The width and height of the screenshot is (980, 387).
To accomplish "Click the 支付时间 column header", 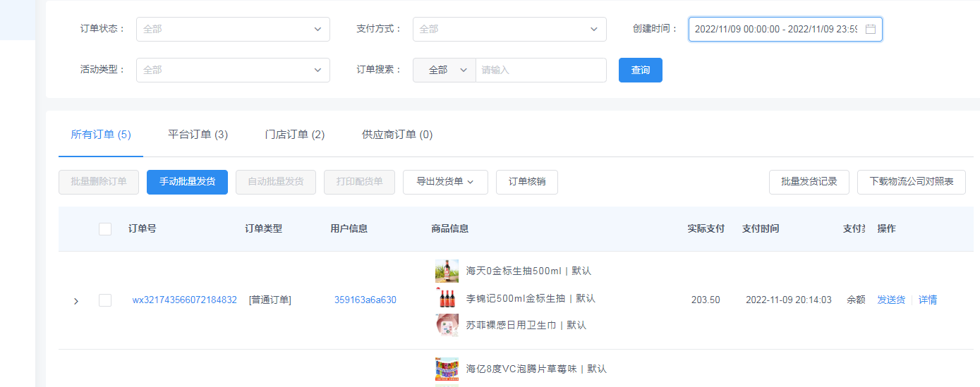I will click(x=761, y=228).
